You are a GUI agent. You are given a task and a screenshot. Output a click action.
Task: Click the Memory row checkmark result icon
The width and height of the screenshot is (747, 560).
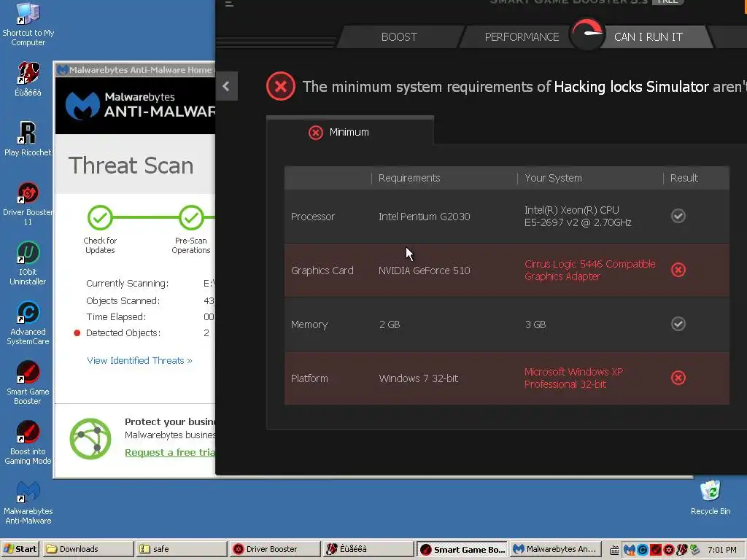click(678, 324)
